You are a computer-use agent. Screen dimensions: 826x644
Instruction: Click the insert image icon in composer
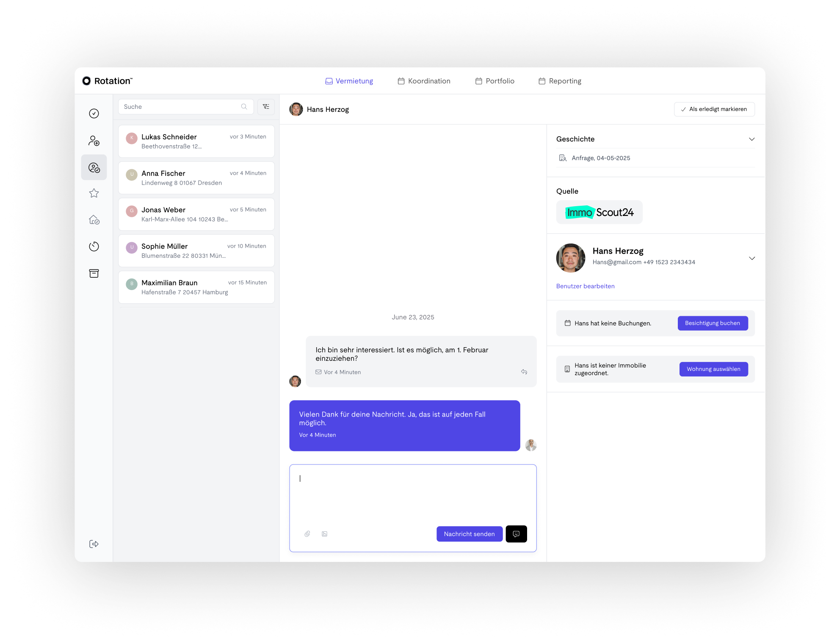click(324, 534)
